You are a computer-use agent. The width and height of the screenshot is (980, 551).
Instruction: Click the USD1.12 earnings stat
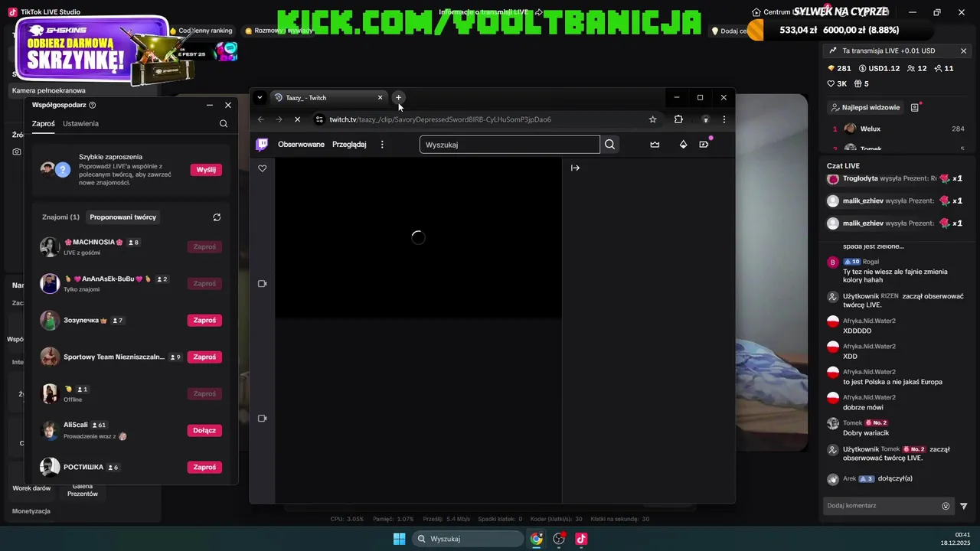click(x=879, y=68)
